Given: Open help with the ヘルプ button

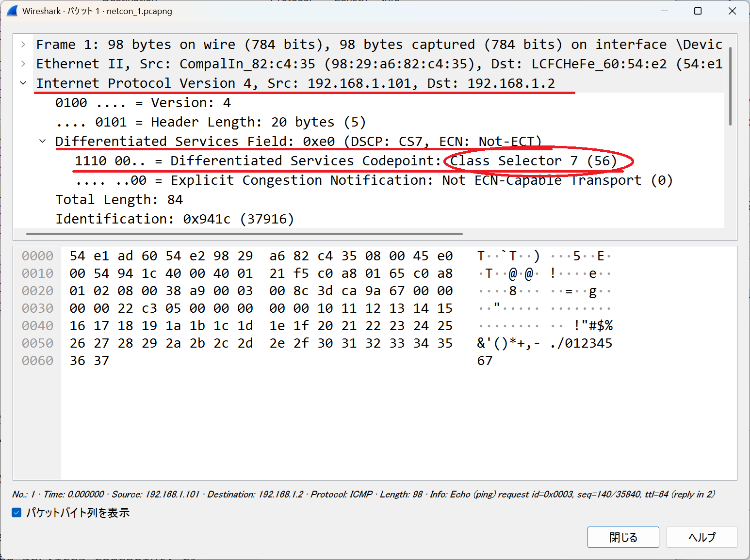Looking at the screenshot, I should [x=702, y=537].
